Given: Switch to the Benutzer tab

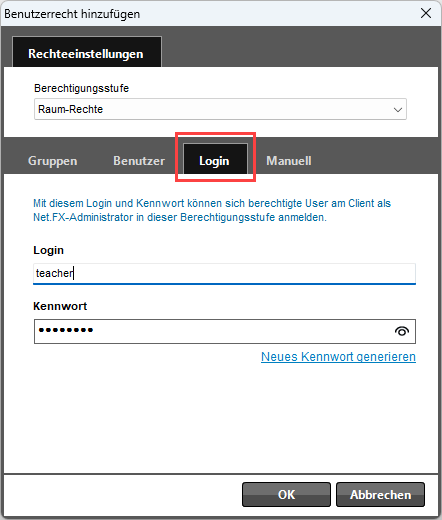Looking at the screenshot, I should click(139, 161).
